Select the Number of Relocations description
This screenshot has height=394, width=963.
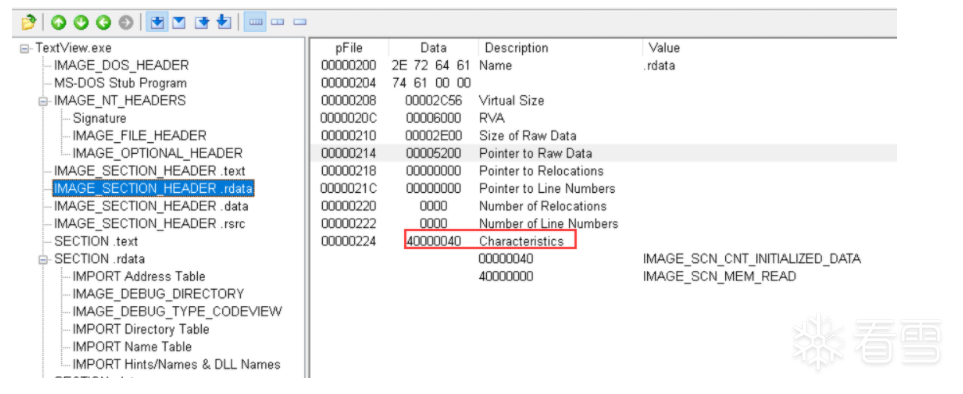(x=543, y=206)
